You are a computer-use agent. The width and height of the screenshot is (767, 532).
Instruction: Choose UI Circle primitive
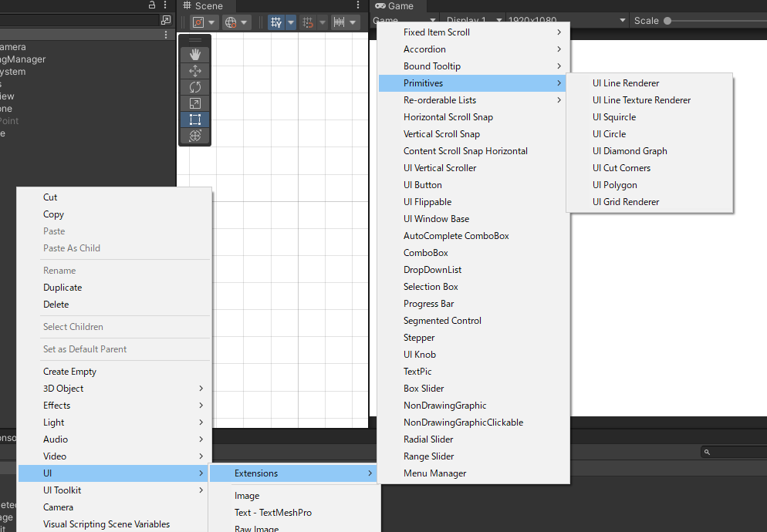click(x=650, y=134)
